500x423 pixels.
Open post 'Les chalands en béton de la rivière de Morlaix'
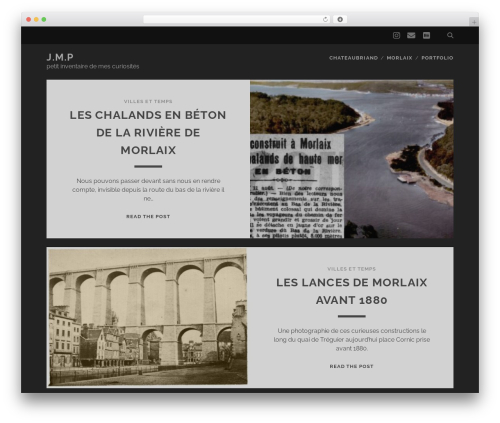click(x=148, y=133)
